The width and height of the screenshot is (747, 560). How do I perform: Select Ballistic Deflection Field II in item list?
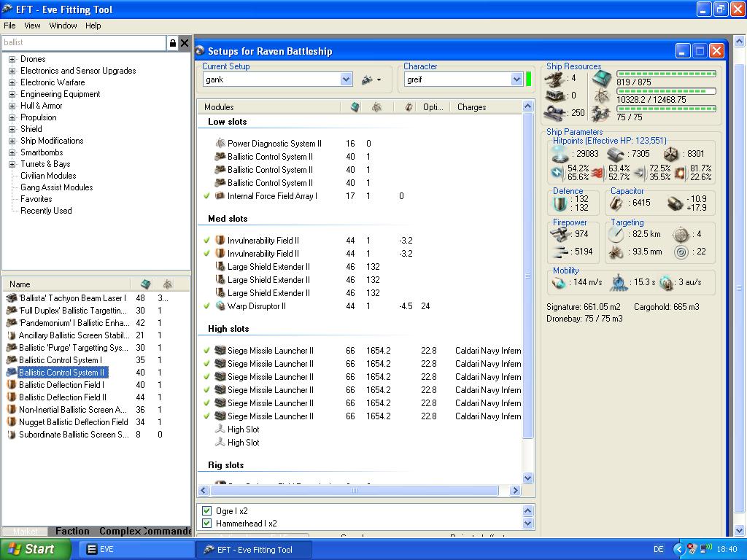coord(63,397)
